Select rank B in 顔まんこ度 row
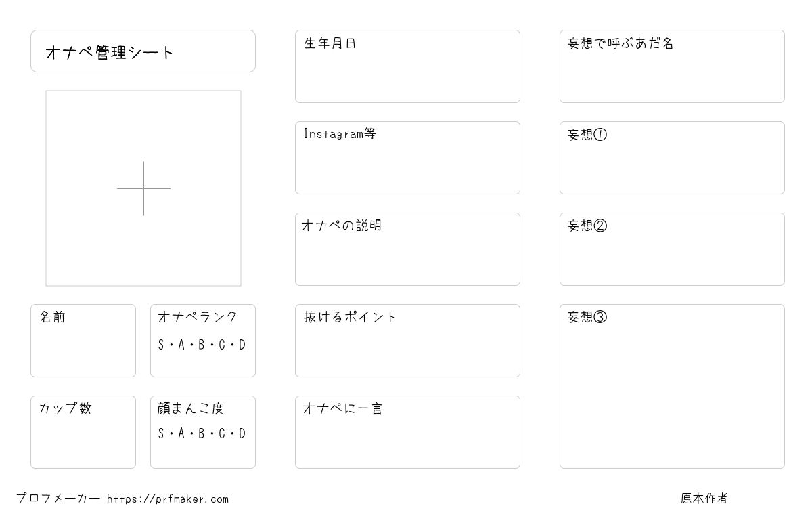 point(202,433)
